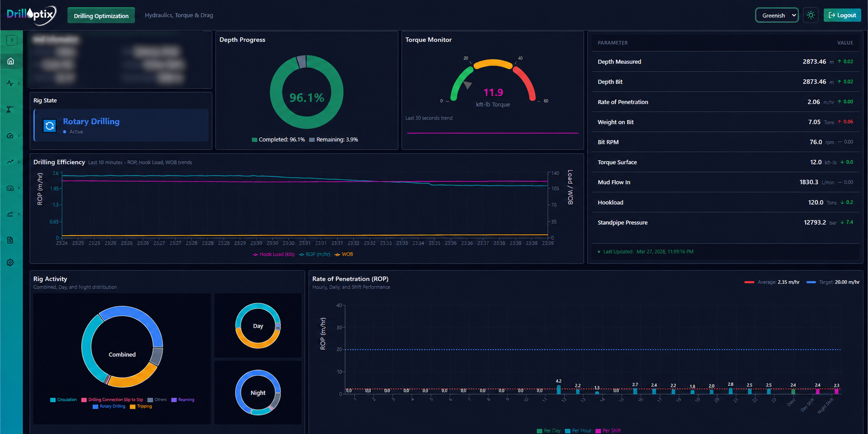The width and height of the screenshot is (868, 434).
Task: Expand the sidebar with arrow button
Action: [x=12, y=40]
